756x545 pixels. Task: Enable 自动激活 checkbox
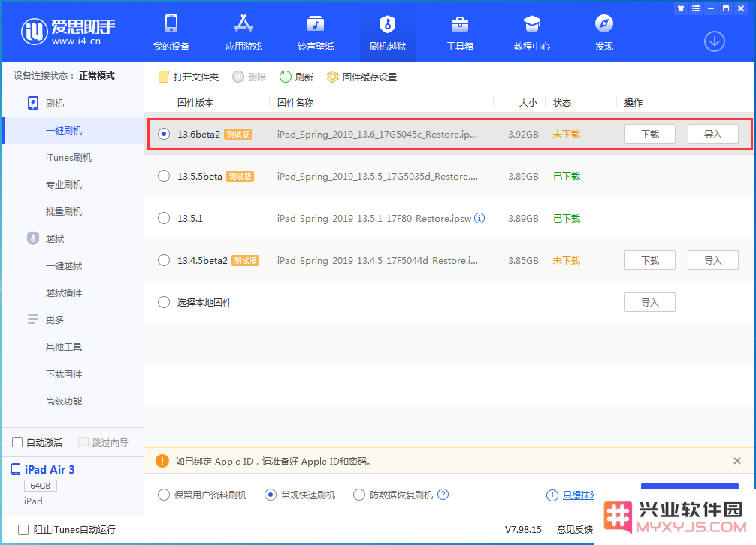click(17, 442)
